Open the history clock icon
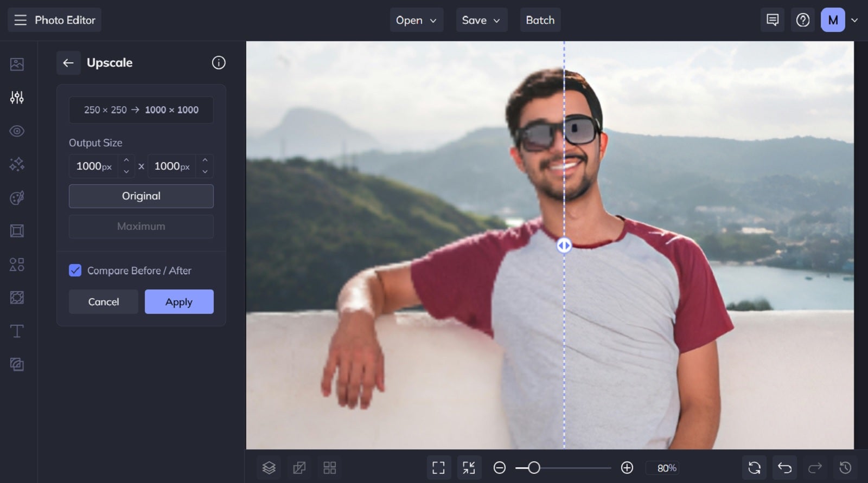The image size is (868, 483). pos(845,468)
